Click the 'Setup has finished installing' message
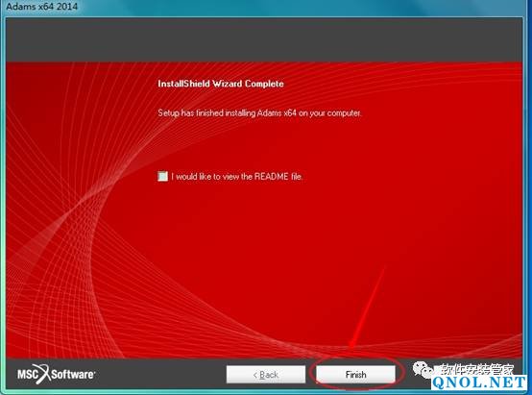This screenshot has height=395, width=532. pos(259,112)
